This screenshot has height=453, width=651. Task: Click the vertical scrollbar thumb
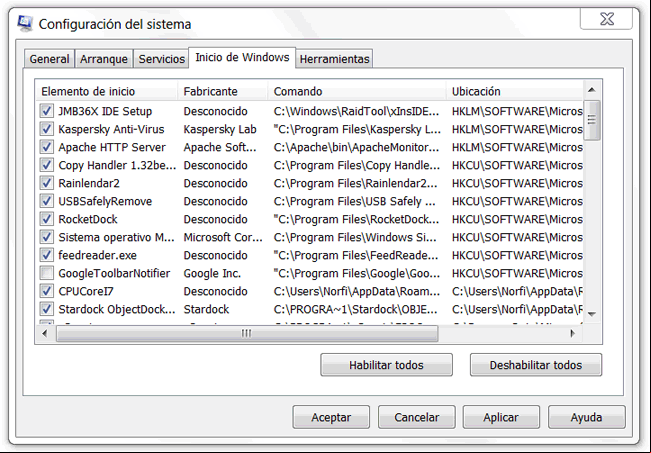pyautogui.click(x=592, y=120)
